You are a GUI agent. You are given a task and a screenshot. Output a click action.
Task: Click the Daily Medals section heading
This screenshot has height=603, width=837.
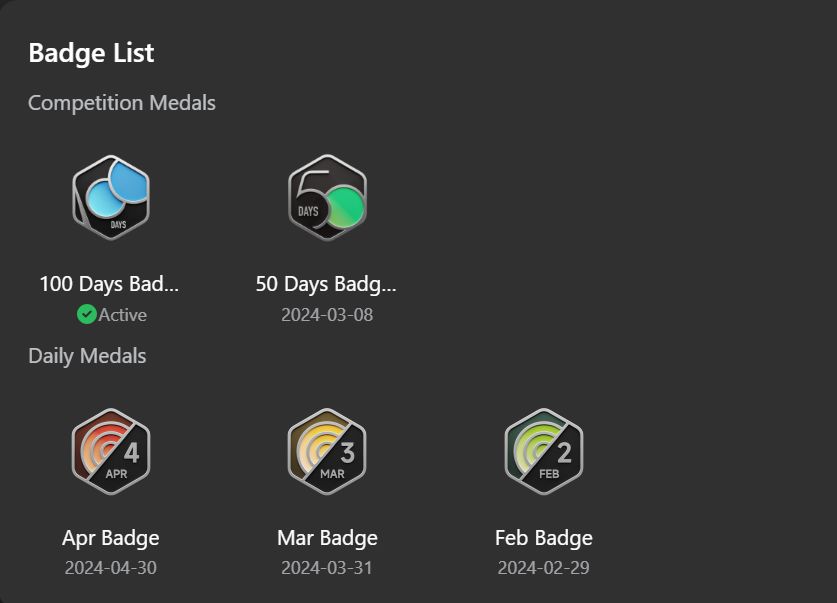click(87, 356)
